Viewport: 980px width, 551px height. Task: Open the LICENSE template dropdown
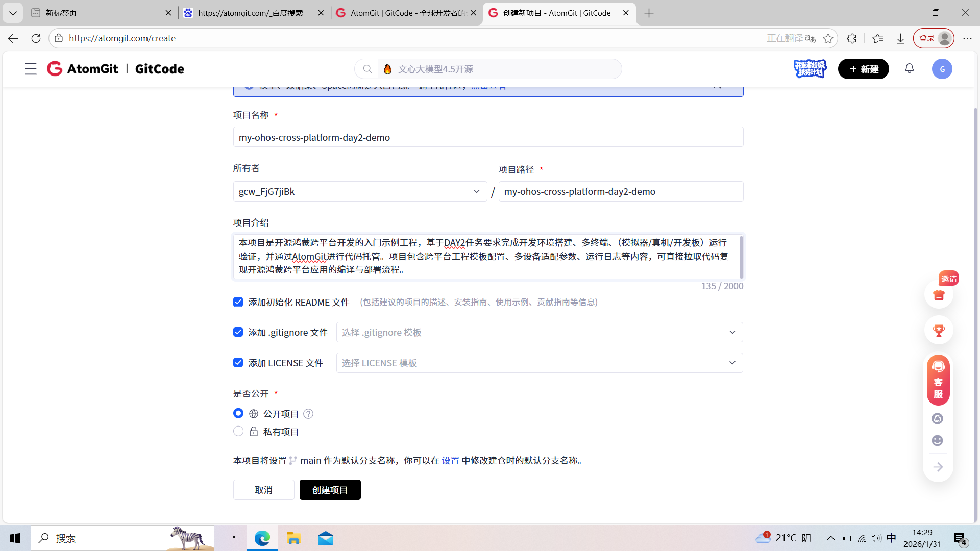click(539, 363)
